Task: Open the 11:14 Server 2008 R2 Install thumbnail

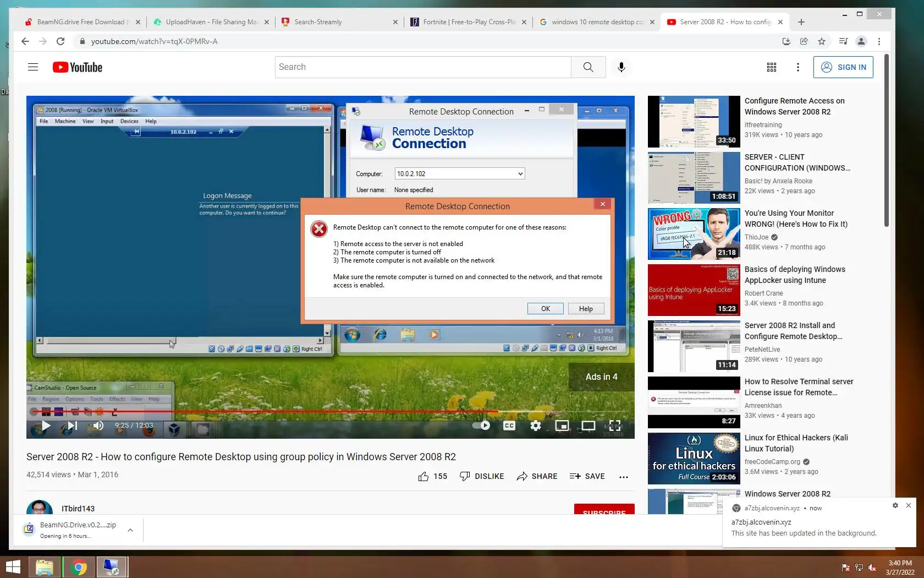Action: point(694,346)
